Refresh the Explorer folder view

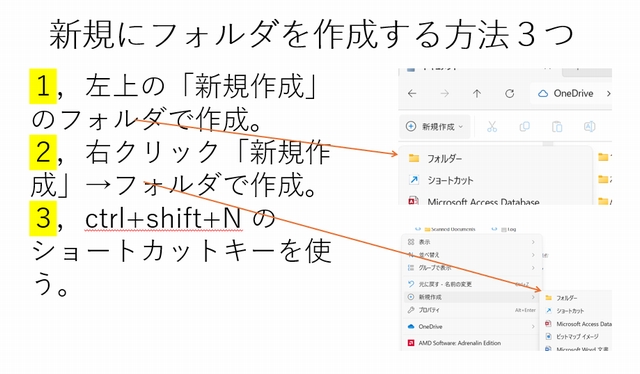tap(509, 94)
